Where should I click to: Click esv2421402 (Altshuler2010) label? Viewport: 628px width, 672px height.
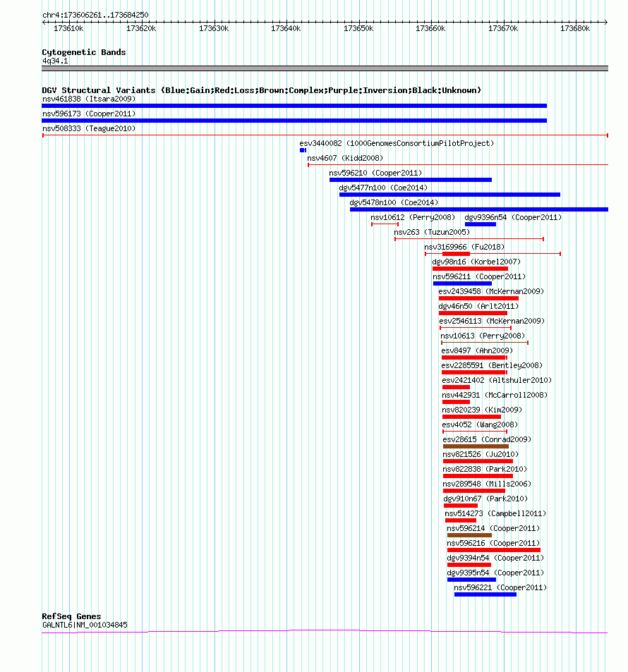[x=497, y=381]
